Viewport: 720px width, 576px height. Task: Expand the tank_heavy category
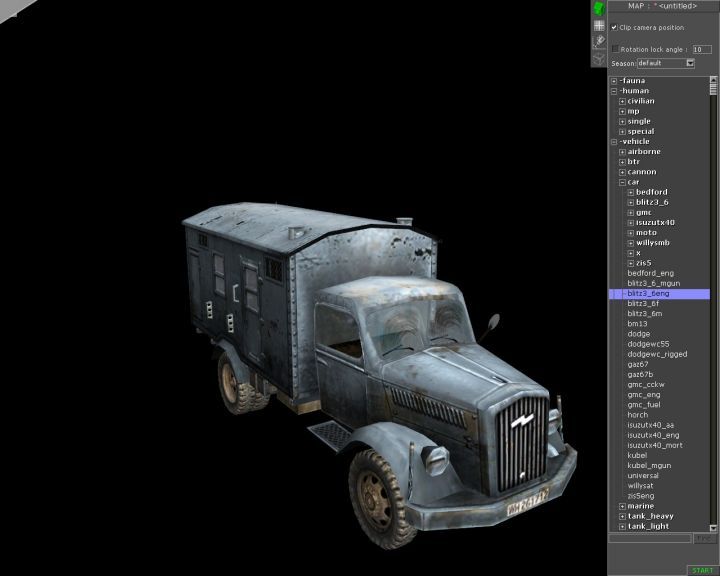622,516
